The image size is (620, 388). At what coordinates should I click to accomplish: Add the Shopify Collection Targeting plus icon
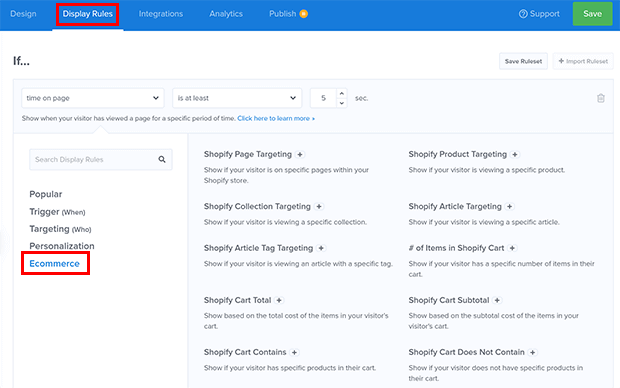pos(319,206)
